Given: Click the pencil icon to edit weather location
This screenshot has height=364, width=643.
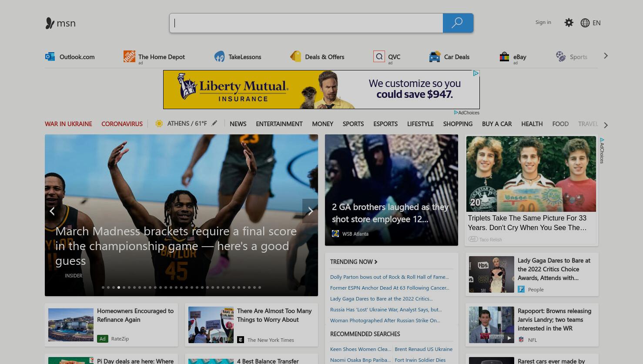Looking at the screenshot, I should click(x=214, y=124).
